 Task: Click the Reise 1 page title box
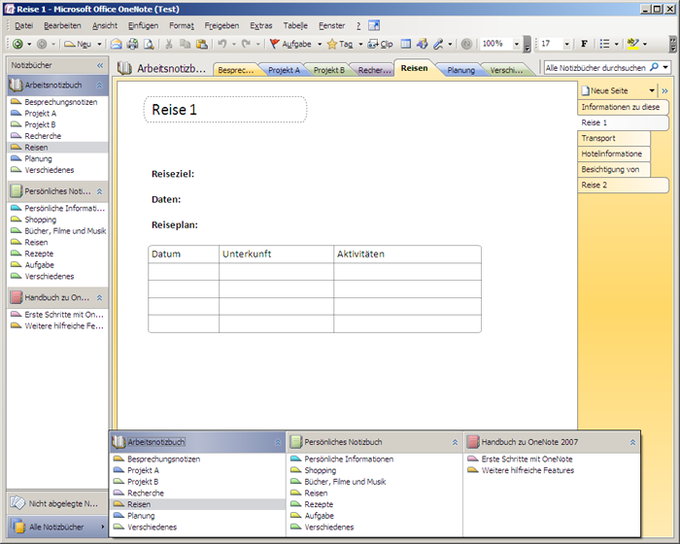225,110
